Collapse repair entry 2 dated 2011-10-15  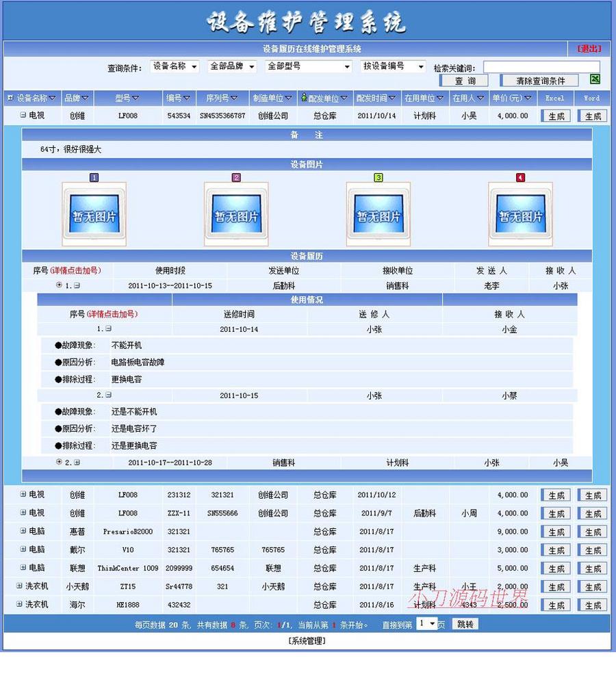click(108, 395)
